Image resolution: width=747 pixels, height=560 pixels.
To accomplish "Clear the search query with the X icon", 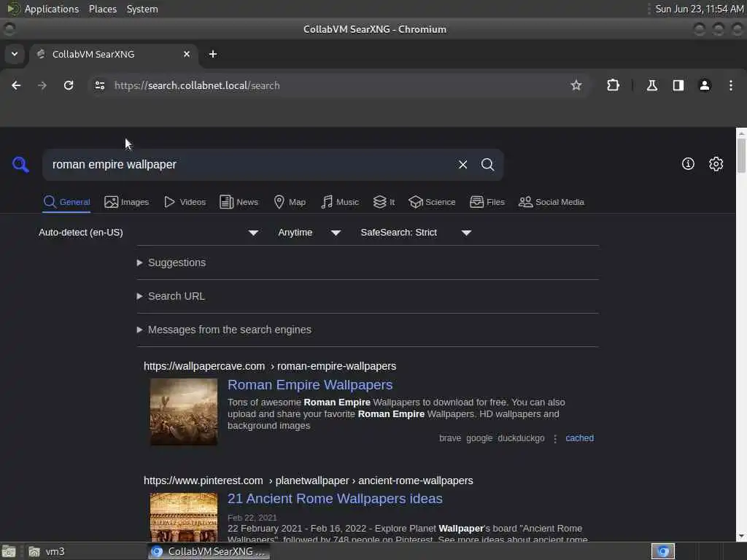I will pyautogui.click(x=462, y=165).
